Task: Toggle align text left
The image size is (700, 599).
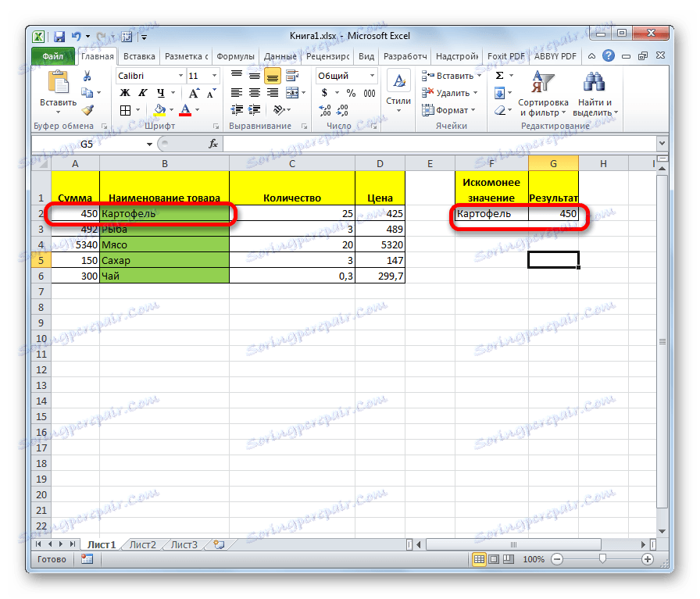Action: coord(237,93)
